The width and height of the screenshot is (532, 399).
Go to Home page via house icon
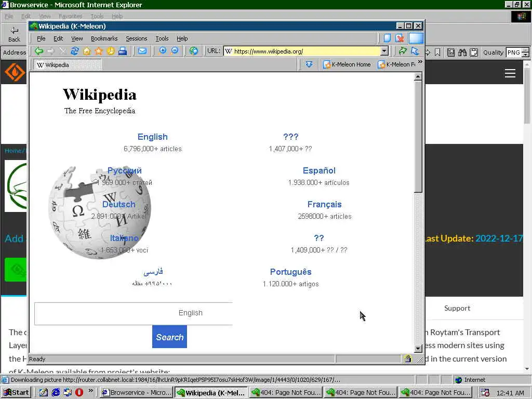(x=87, y=51)
